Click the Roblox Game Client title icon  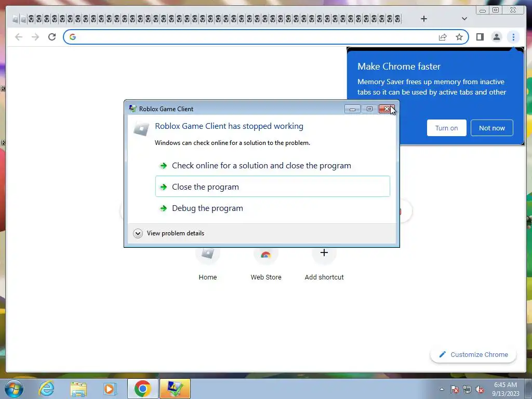[132, 109]
